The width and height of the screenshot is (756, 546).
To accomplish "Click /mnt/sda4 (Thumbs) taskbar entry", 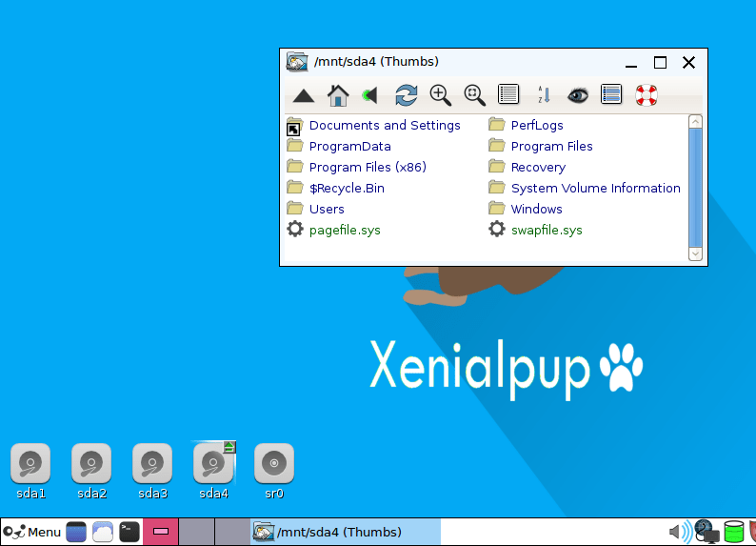I will pyautogui.click(x=346, y=532).
